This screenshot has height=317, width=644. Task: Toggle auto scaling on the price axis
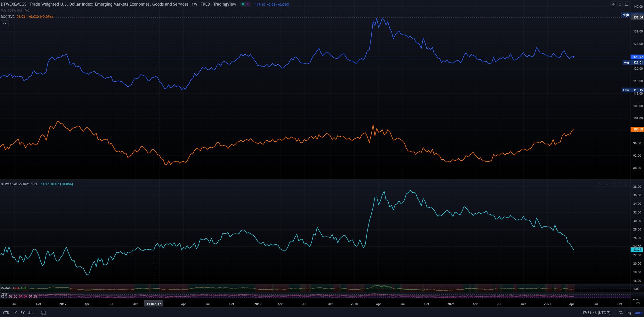point(639,313)
